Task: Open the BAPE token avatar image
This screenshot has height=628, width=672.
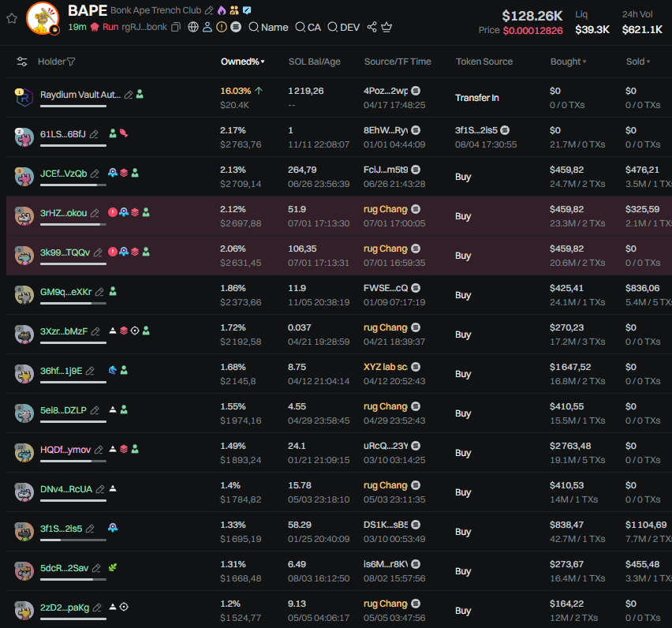Action: (43, 18)
